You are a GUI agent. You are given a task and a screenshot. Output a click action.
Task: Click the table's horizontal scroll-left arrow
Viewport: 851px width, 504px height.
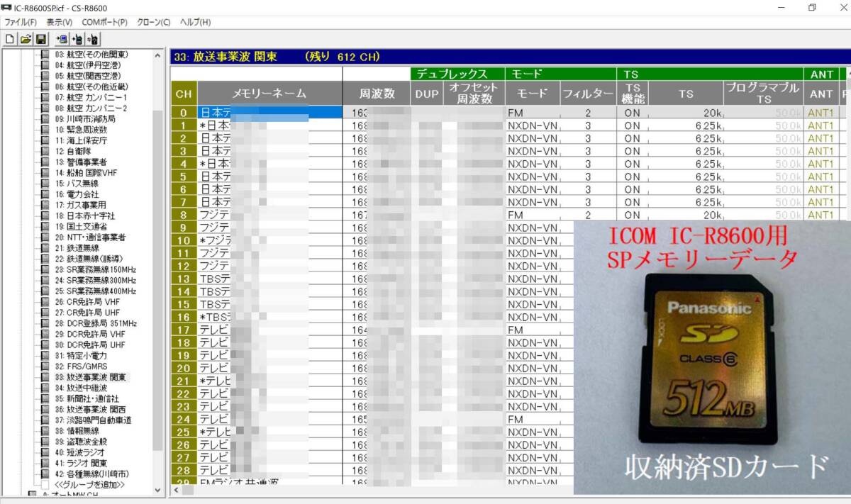(x=176, y=489)
